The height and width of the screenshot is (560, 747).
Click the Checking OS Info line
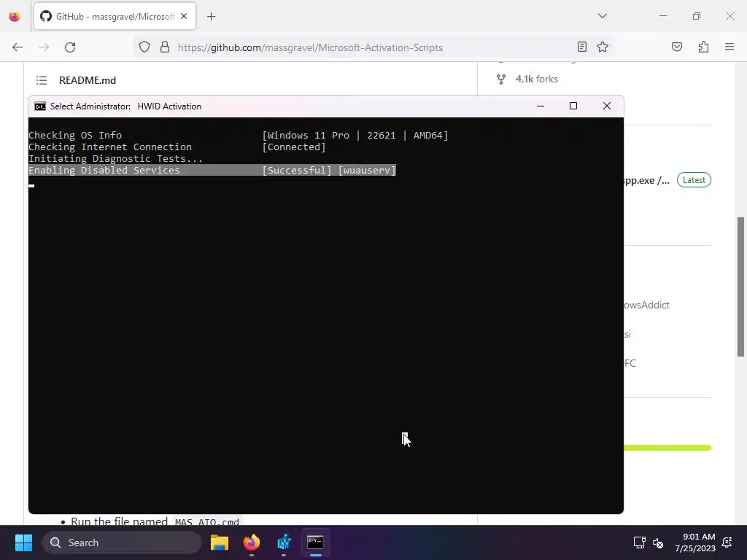239,135
